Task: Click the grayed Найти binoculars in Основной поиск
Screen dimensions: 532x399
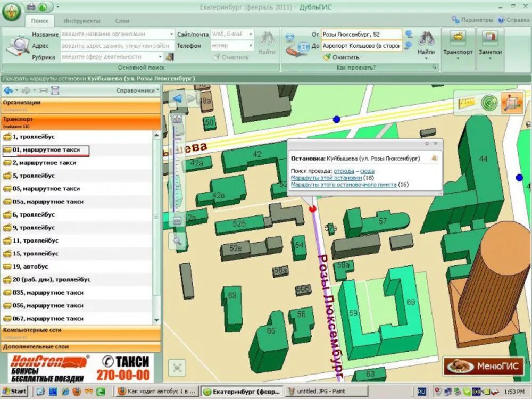Action: click(x=267, y=43)
